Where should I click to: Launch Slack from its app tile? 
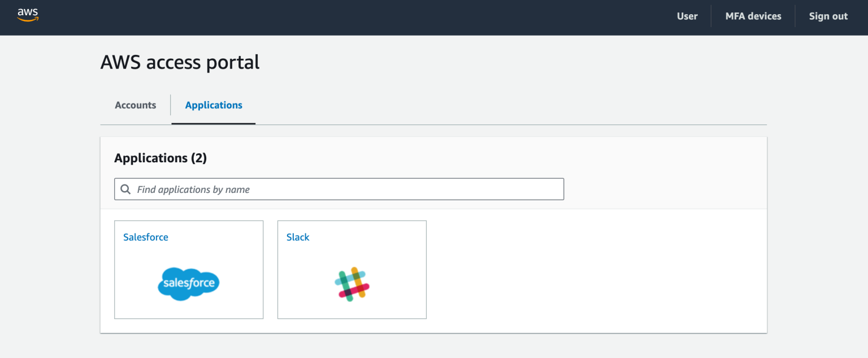[351, 270]
